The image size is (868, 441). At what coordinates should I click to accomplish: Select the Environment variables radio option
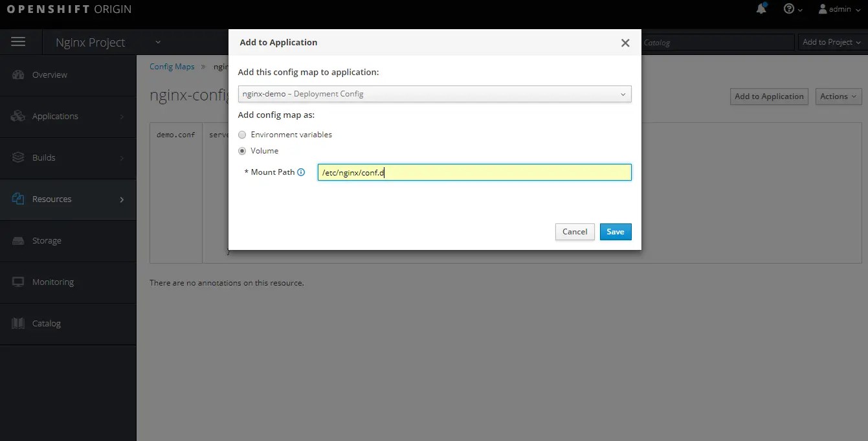(x=242, y=134)
